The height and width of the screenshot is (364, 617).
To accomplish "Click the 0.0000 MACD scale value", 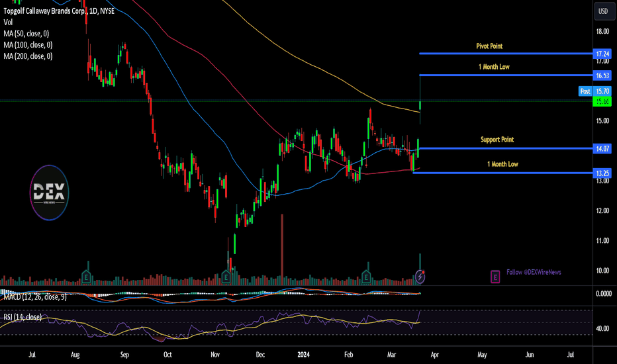I will (604, 294).
